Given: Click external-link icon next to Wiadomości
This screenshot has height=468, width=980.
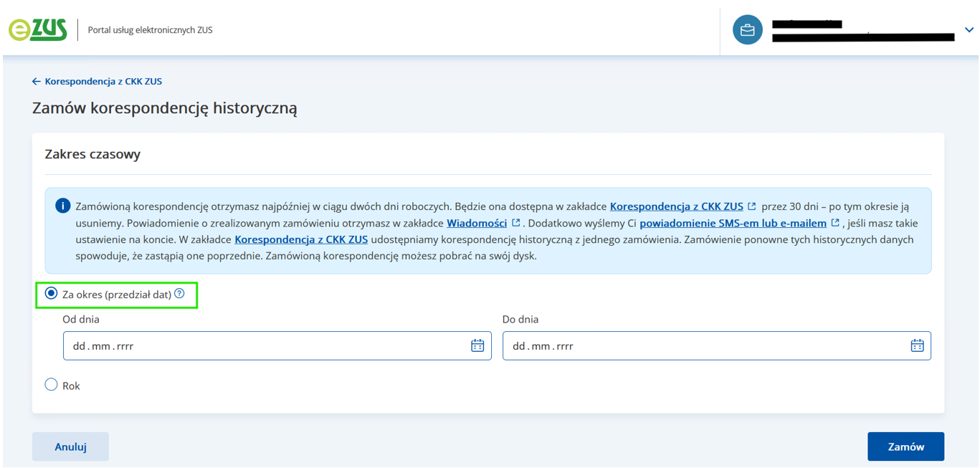Looking at the screenshot, I should click(515, 223).
